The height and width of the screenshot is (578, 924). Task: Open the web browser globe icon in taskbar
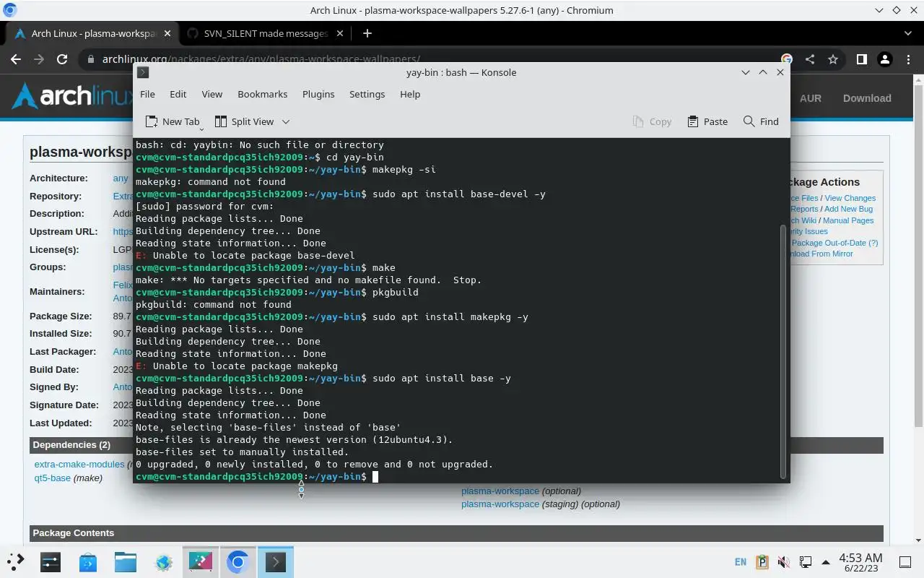pyautogui.click(x=163, y=561)
